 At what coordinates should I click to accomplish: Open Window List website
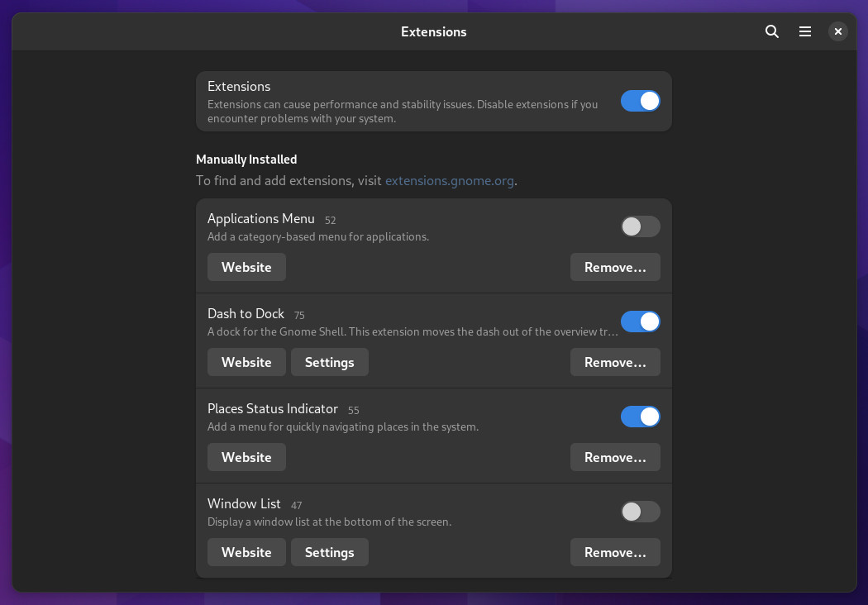pyautogui.click(x=246, y=552)
